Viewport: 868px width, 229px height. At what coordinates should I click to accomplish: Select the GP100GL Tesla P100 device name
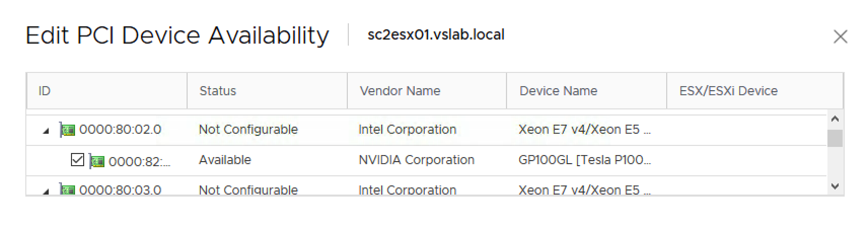[584, 160]
